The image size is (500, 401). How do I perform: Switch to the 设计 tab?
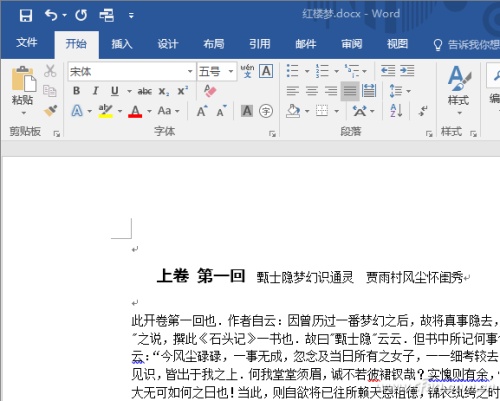coord(168,43)
